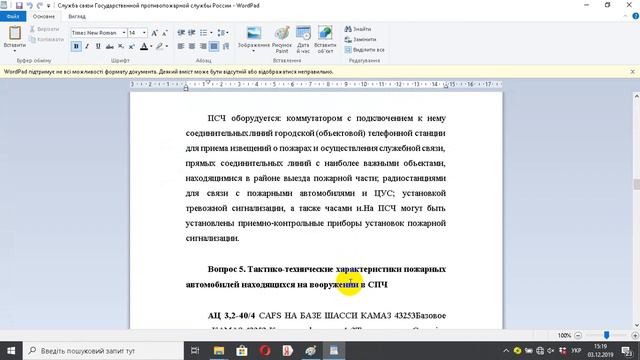
Task: Align paragraph text right
Action: pyautogui.click(x=203, y=47)
